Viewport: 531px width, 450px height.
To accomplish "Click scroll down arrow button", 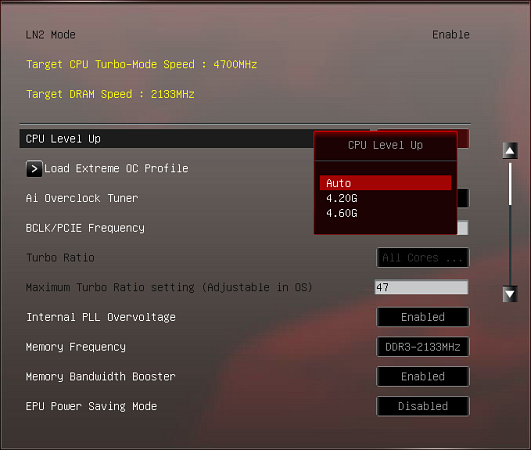I will pos(510,294).
